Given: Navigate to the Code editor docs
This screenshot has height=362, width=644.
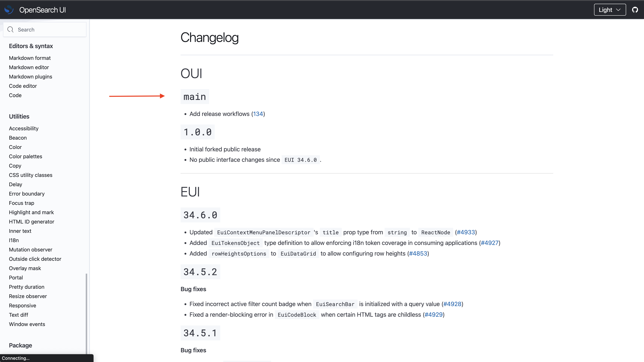Looking at the screenshot, I should pyautogui.click(x=23, y=86).
